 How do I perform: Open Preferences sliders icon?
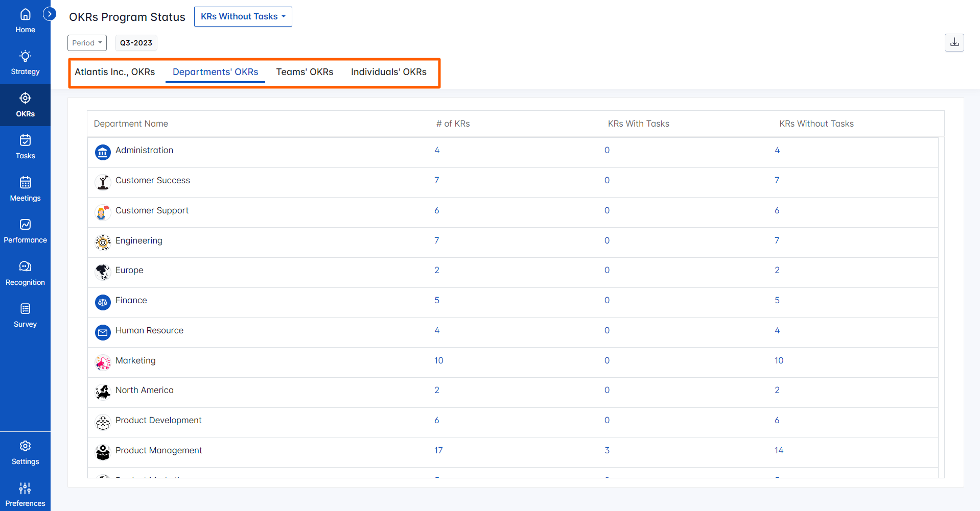coord(25,495)
